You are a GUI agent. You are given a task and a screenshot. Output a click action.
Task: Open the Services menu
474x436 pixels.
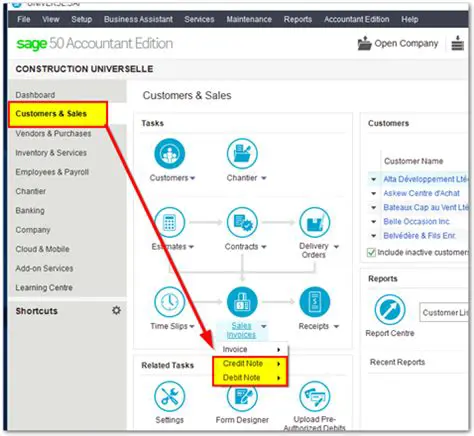[x=199, y=19]
